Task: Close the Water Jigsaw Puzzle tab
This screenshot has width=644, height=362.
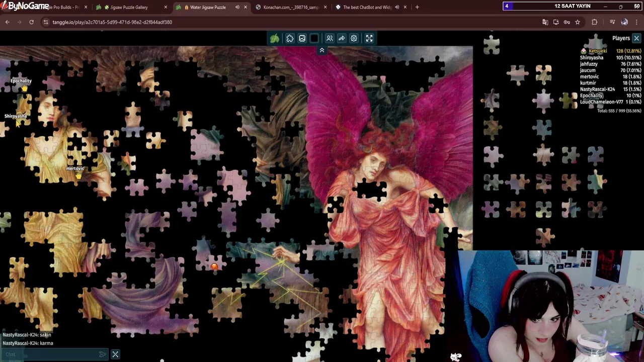Action: point(246,7)
